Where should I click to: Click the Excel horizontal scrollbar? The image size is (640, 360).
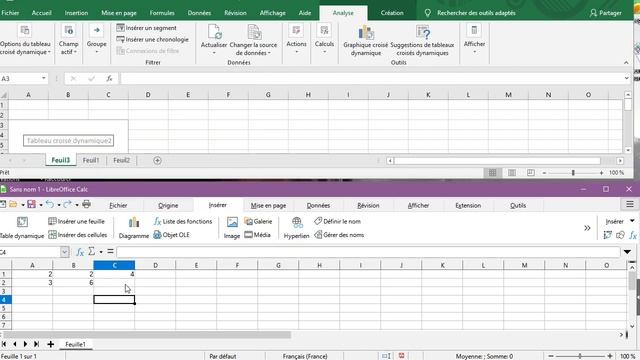pos(497,161)
